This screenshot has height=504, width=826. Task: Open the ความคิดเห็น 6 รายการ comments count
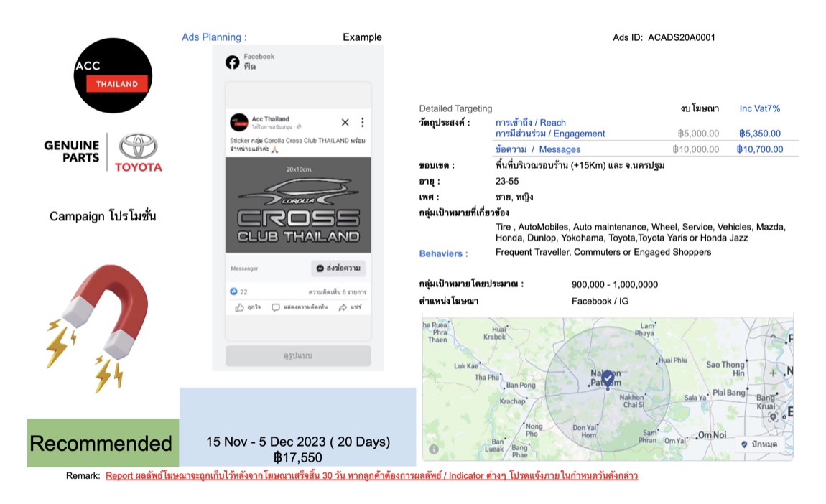tap(338, 291)
